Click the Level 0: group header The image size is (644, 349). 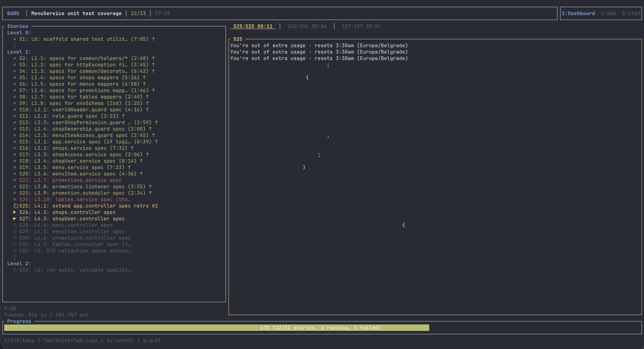click(19, 33)
